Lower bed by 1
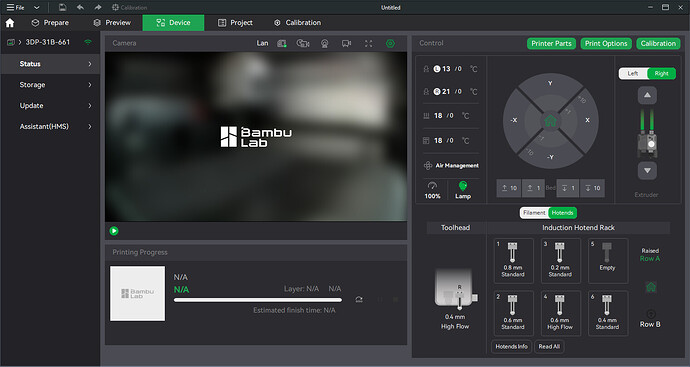The height and width of the screenshot is (367, 690). 568,188
